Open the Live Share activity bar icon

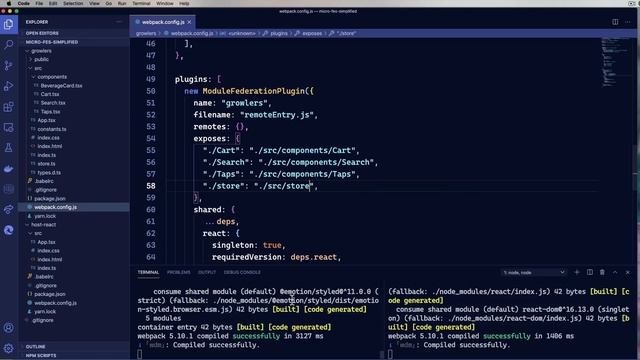click(9, 210)
